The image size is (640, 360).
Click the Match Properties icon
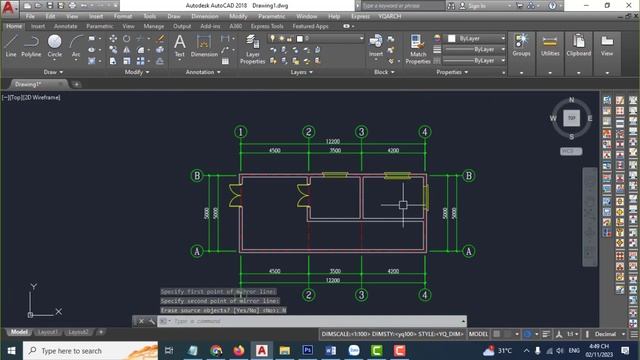(418, 49)
